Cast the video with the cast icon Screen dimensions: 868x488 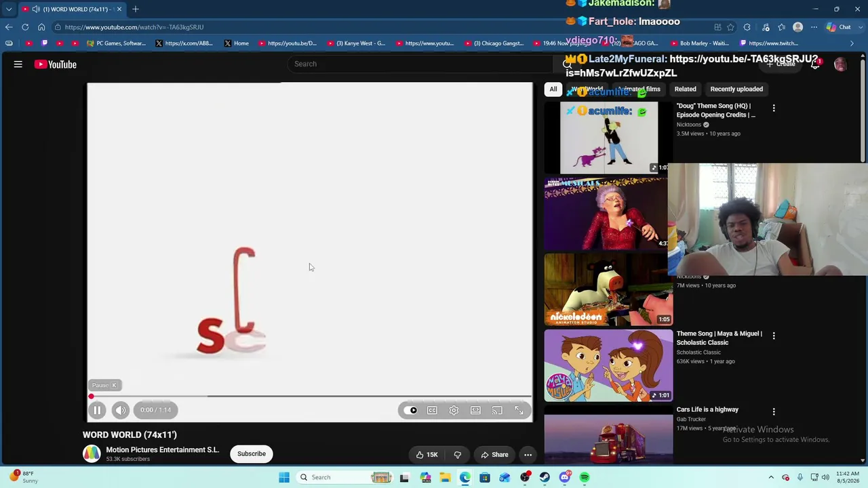coord(497,410)
